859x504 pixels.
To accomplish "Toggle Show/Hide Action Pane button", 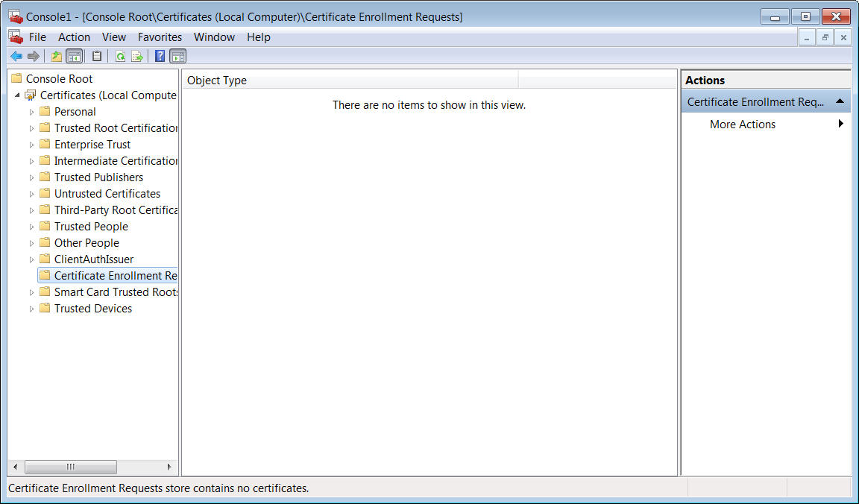I will coord(177,56).
